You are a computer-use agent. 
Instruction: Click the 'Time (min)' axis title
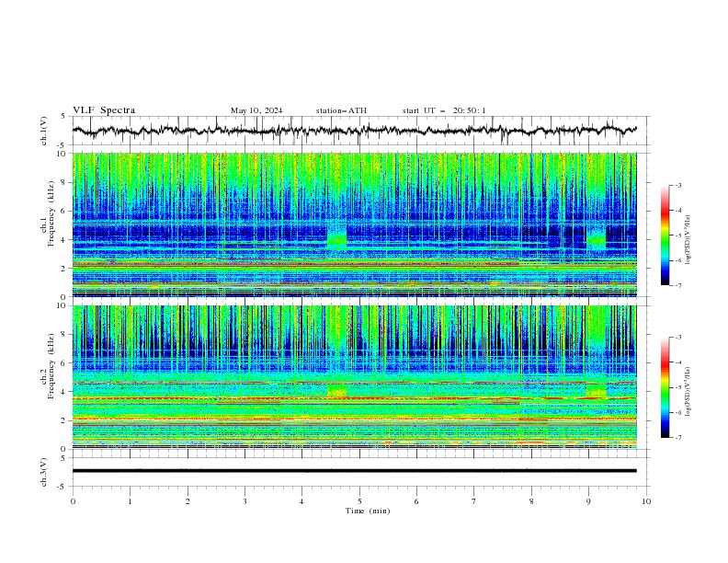coord(368,511)
